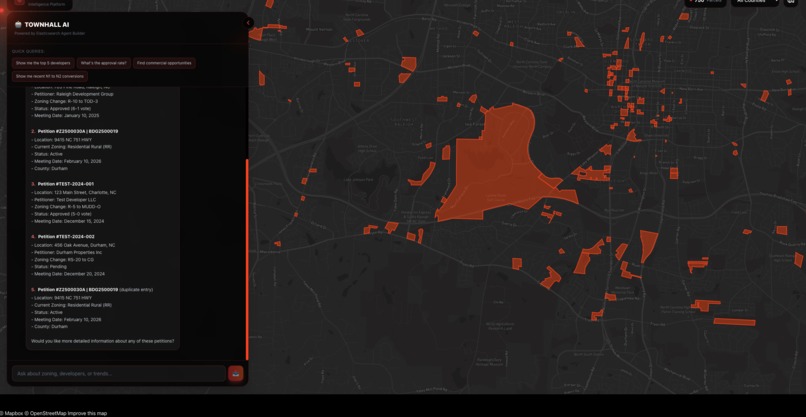806x417 pixels.
Task: Run 'Find commercial opportunities' quick query
Action: click(x=164, y=63)
